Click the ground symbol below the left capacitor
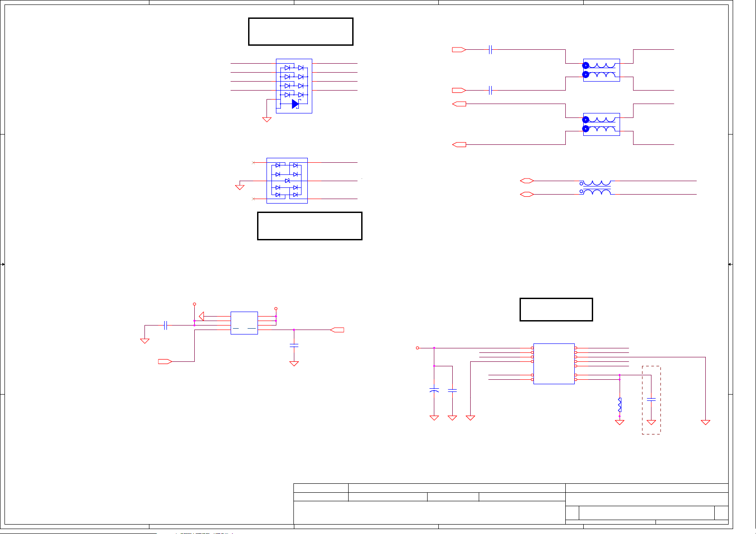 coord(144,341)
